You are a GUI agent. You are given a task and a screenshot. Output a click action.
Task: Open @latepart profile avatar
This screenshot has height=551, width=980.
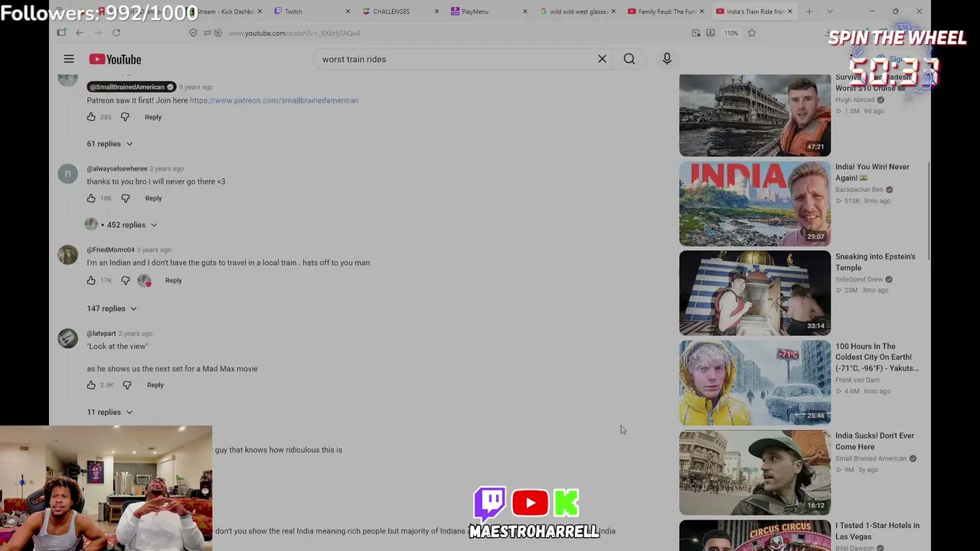[x=67, y=338]
